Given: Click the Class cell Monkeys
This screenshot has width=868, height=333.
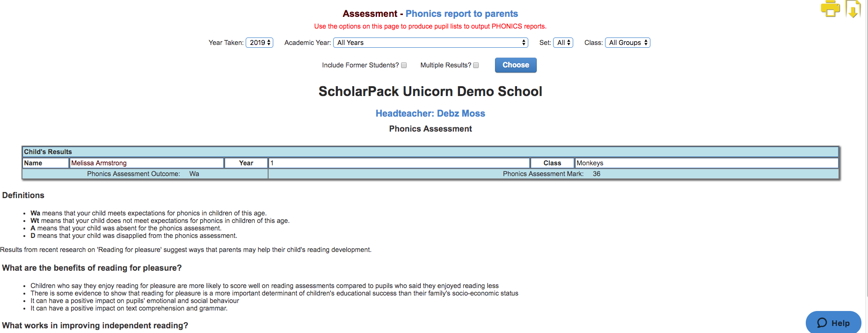Looking at the screenshot, I should pos(706,163).
